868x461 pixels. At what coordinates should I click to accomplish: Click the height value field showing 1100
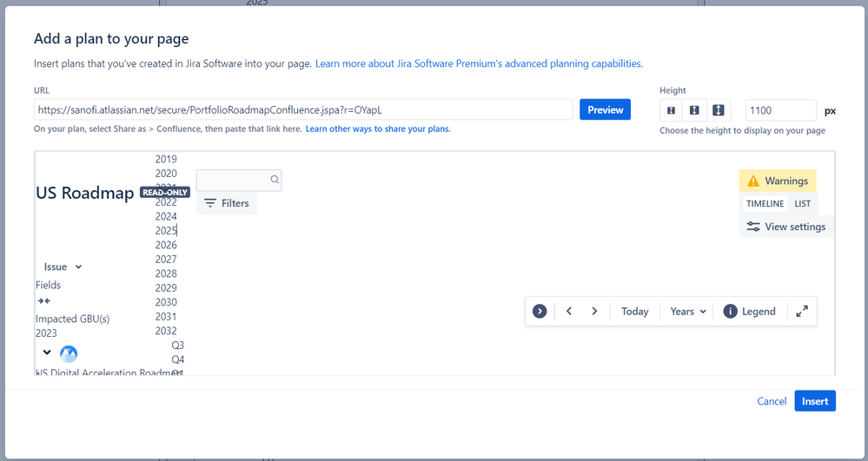[780, 110]
